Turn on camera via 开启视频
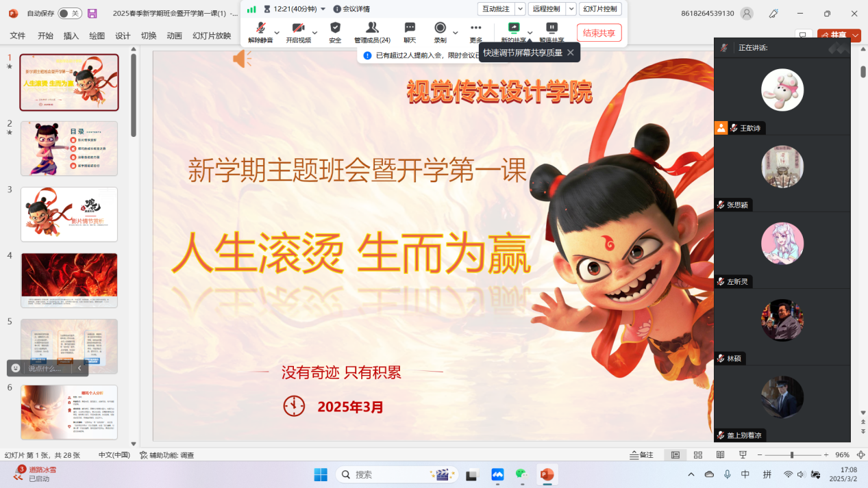Image resolution: width=868 pixels, height=488 pixels. (298, 28)
